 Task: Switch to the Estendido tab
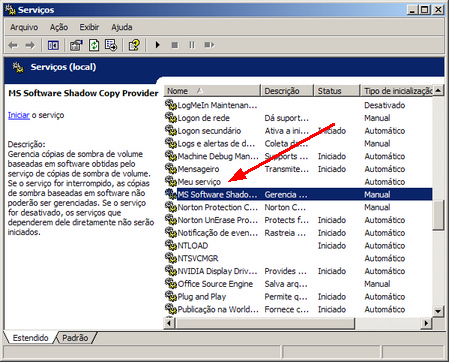pyautogui.click(x=30, y=338)
